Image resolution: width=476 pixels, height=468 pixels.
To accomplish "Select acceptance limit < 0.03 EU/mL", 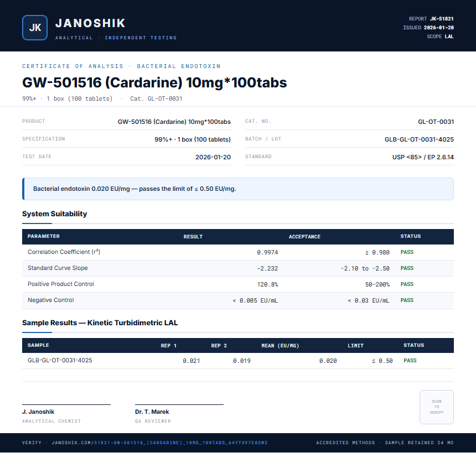I will coord(368,300).
